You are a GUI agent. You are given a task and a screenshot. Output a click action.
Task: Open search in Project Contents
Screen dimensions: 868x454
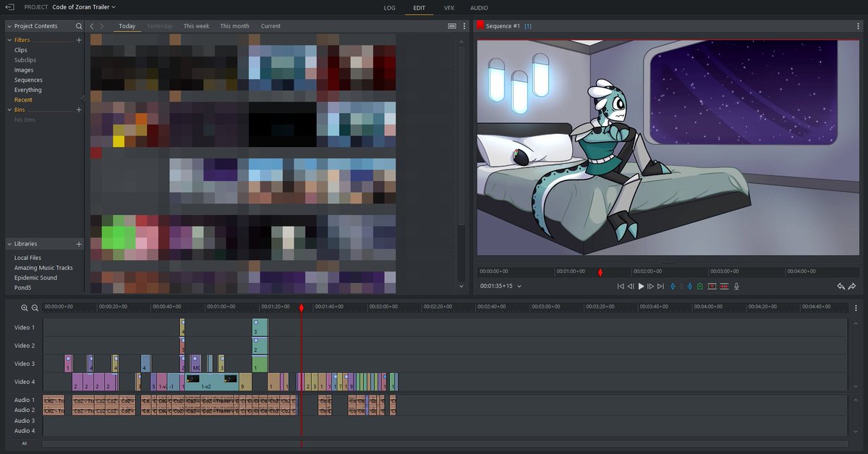pyautogui.click(x=79, y=26)
